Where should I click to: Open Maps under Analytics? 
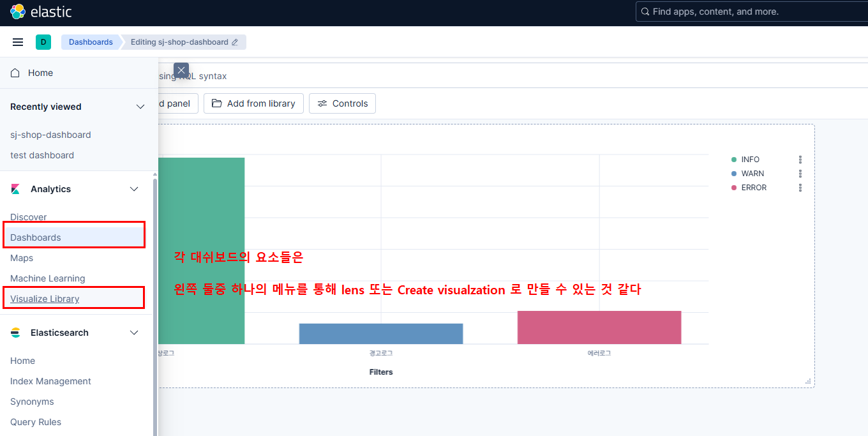[x=22, y=258]
